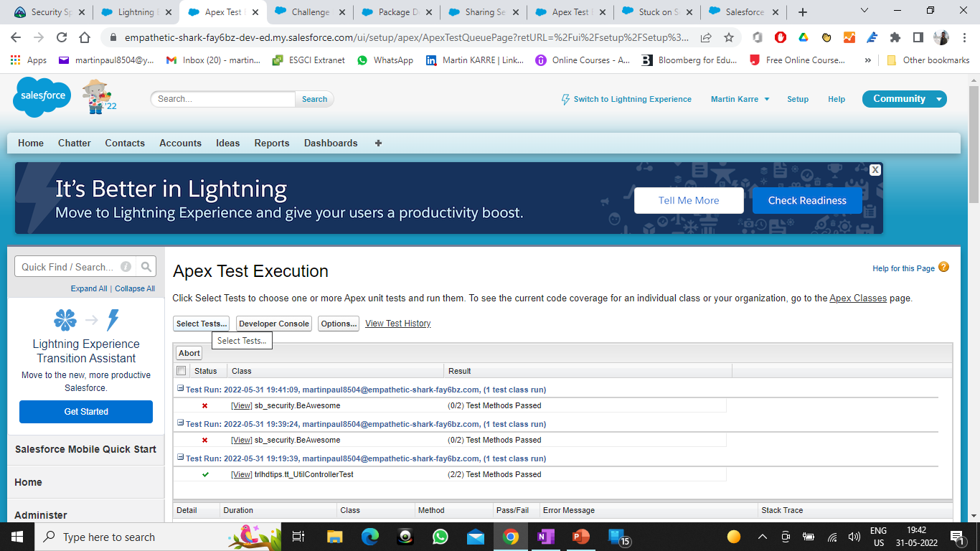Open the Chrome tab search chevron
The height and width of the screenshot is (551, 980).
tap(864, 11)
